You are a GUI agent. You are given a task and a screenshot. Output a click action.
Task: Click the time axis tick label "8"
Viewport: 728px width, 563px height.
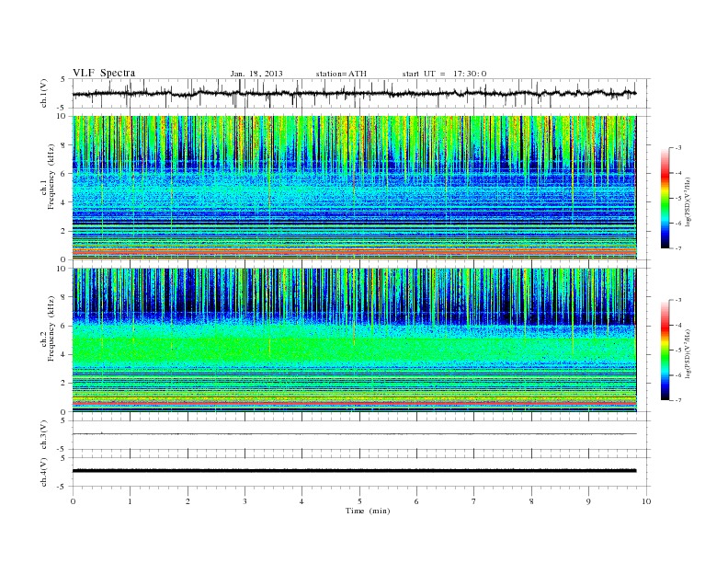click(531, 501)
